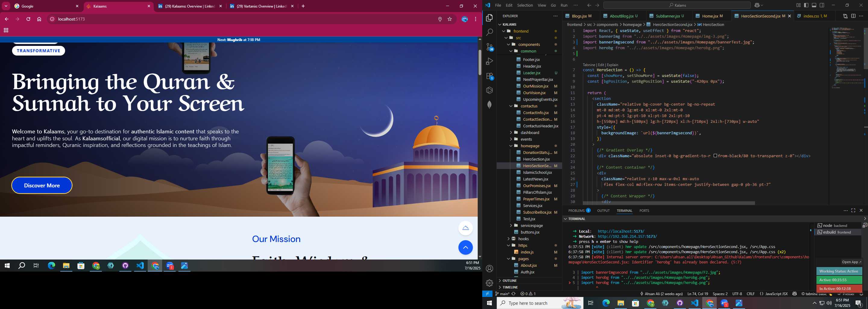Open the http://localhost:5173/ terminal link
Screen dimensions: 868x309
(621, 231)
